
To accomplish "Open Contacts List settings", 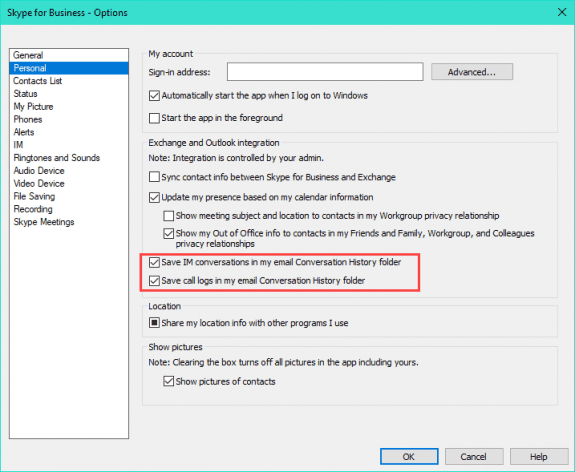I will click(x=69, y=81).
